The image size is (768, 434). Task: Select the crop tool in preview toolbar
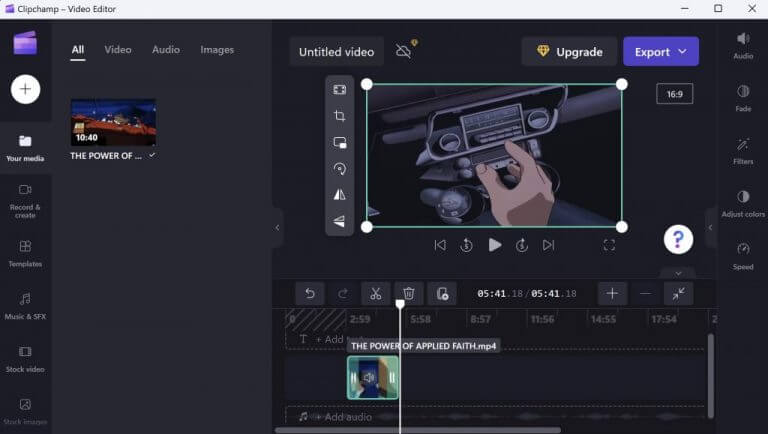[x=340, y=116]
